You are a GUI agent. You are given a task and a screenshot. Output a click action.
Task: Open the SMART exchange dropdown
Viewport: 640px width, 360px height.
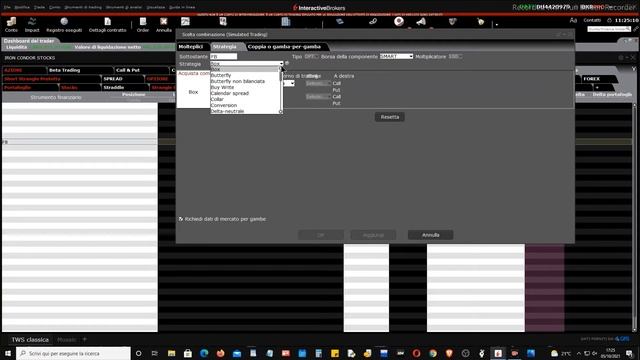396,56
